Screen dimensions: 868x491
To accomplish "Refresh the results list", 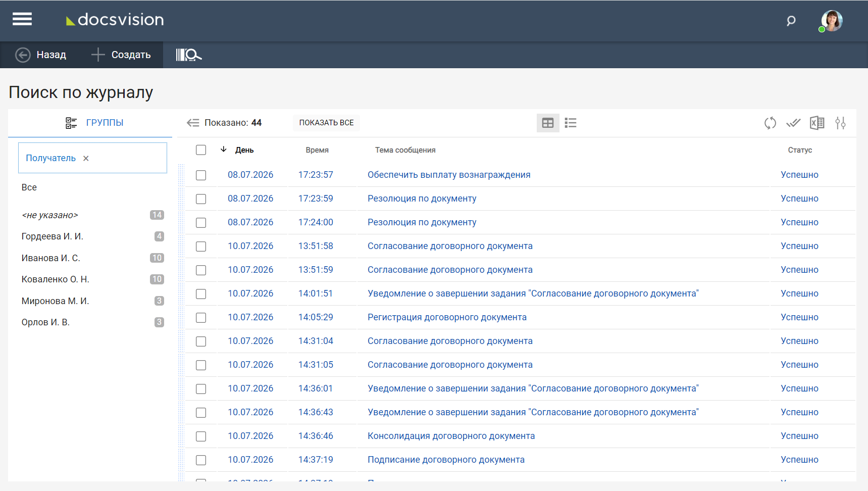I will tap(770, 123).
